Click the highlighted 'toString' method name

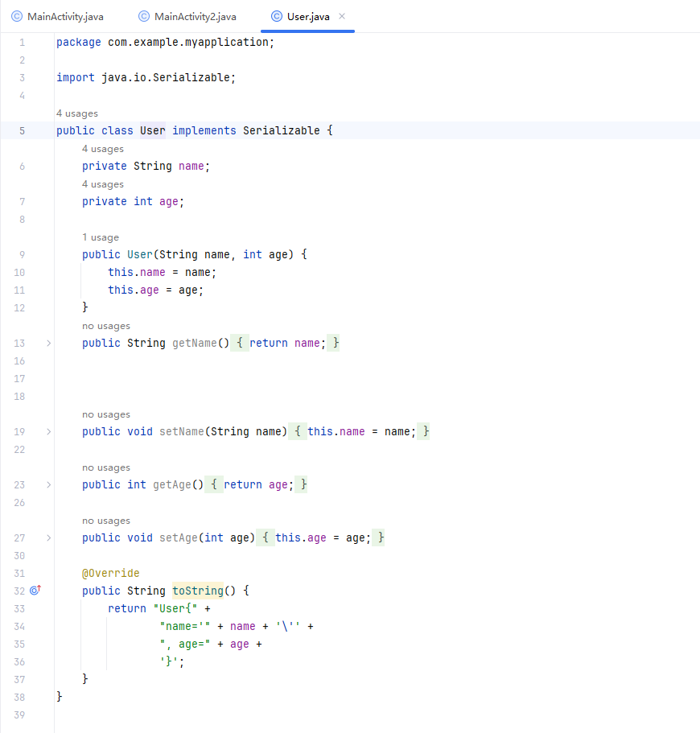[x=198, y=591]
